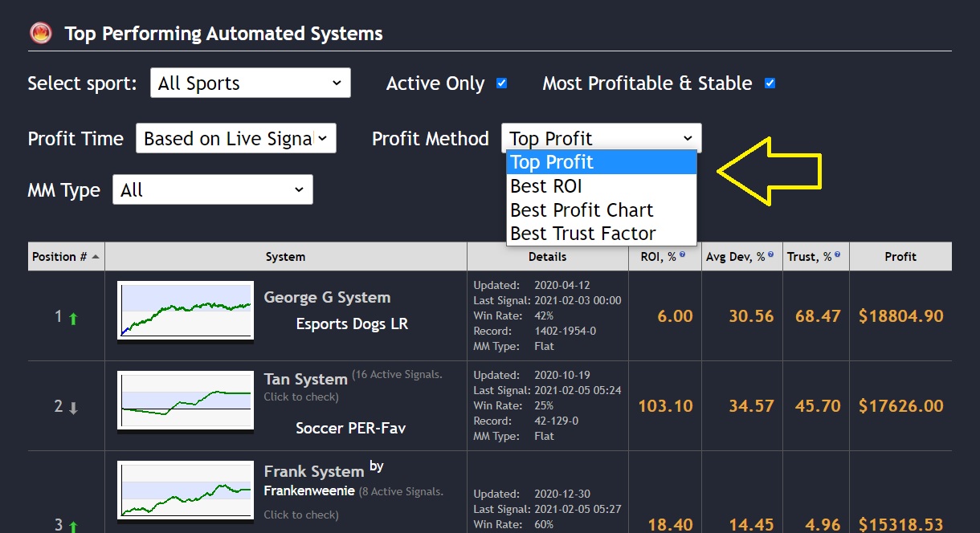The height and width of the screenshot is (533, 980).
Task: Click green up arrow for position 3
Action: [x=73, y=527]
